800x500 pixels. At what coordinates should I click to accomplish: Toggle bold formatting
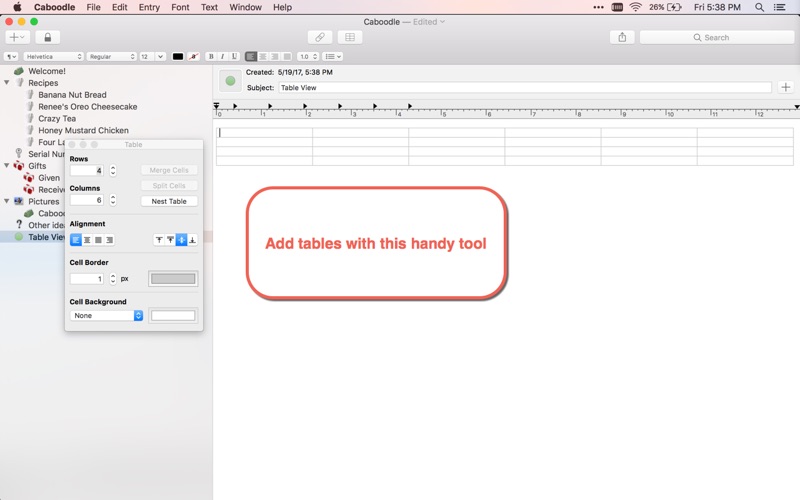pos(211,57)
